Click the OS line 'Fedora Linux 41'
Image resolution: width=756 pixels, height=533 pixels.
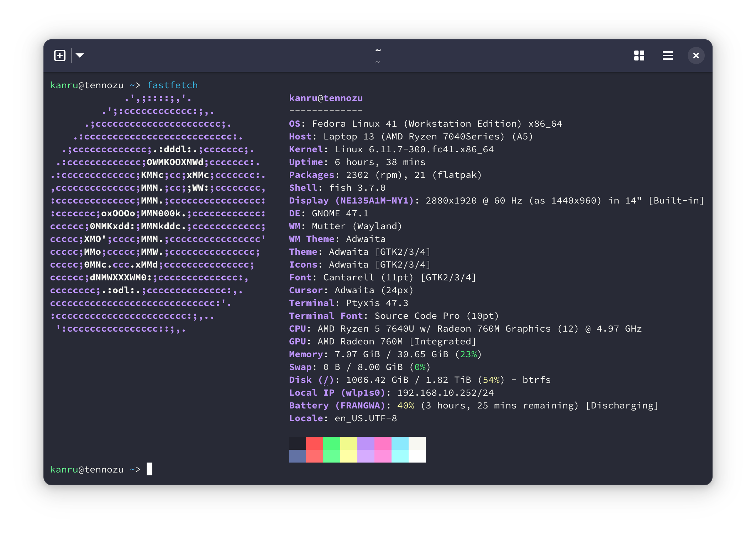pos(354,124)
